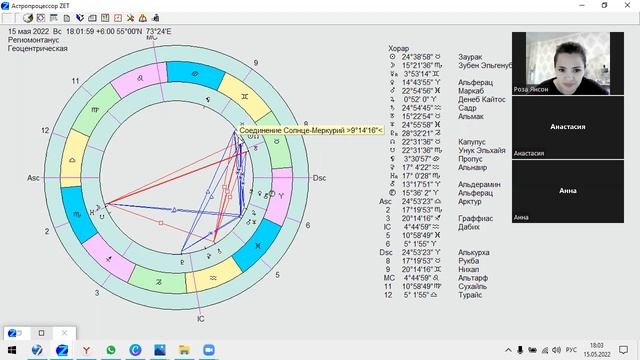Open the blue C app in taskbar
Screen dimensions: 640x360
[136, 350]
